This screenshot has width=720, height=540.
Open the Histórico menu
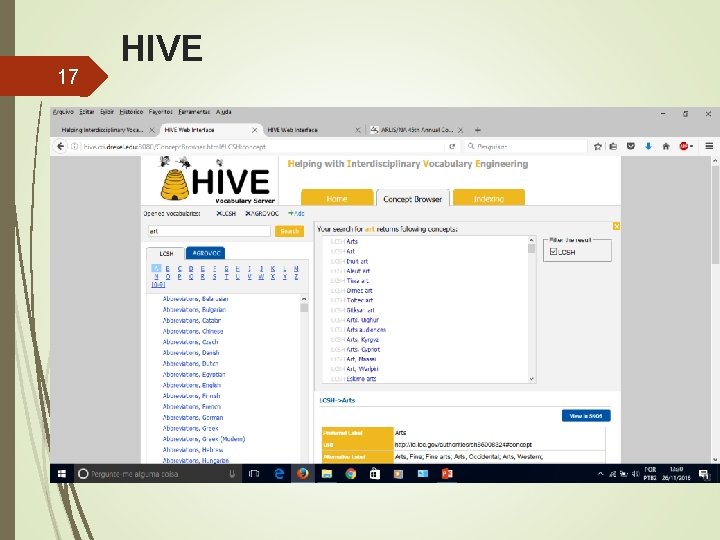point(131,112)
